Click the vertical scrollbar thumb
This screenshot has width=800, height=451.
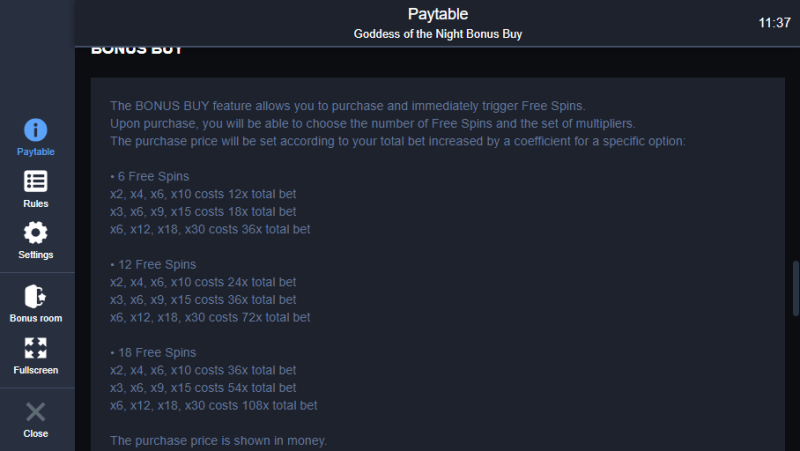click(796, 289)
